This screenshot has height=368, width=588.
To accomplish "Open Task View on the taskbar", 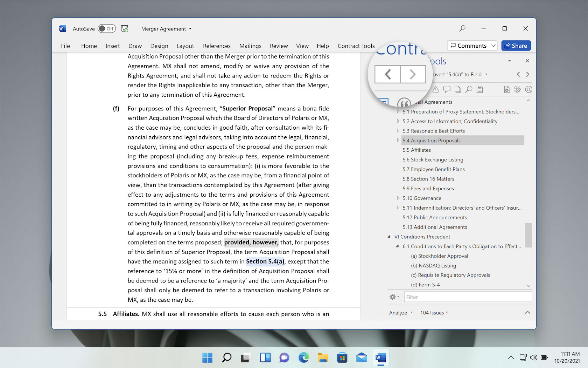I will click(x=246, y=357).
